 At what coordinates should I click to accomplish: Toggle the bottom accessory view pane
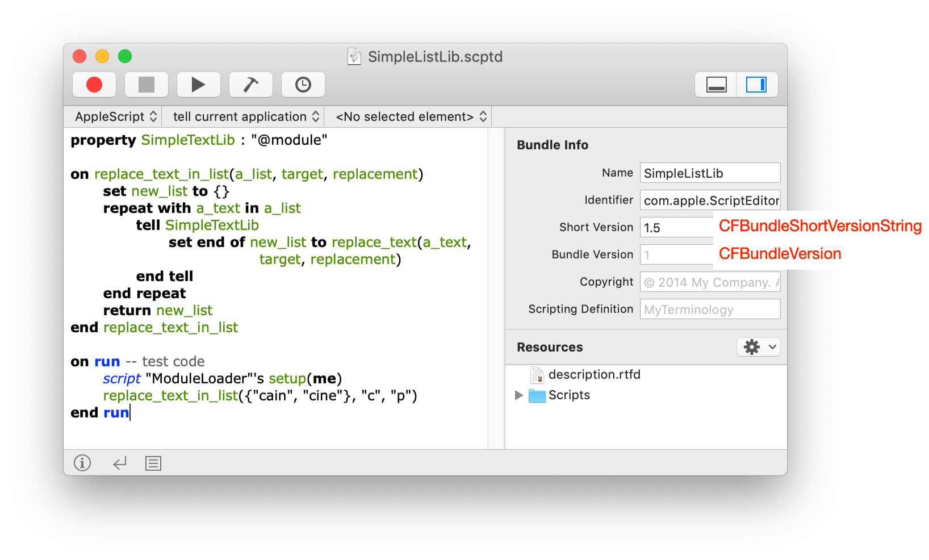pos(716,85)
